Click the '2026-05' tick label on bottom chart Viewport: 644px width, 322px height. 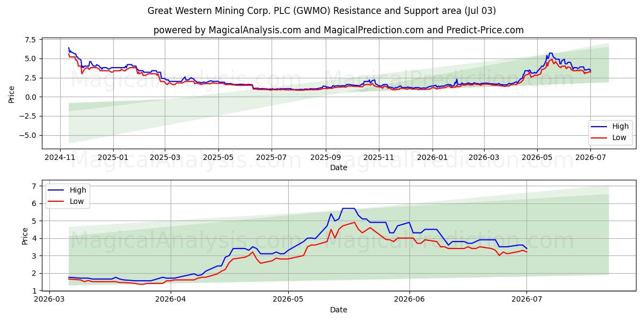coord(288,299)
